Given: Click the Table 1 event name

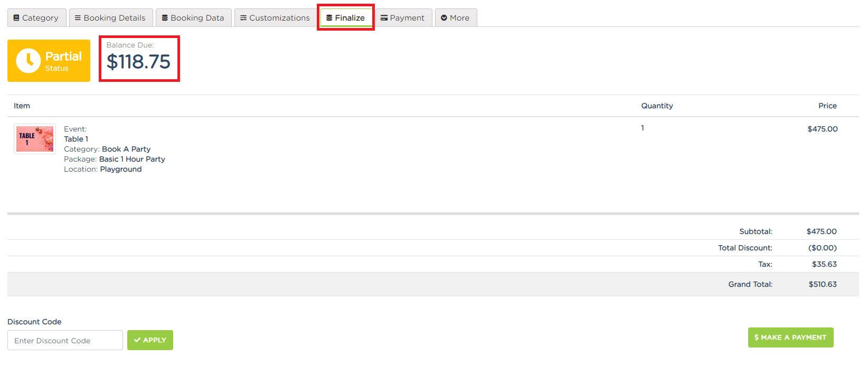Looking at the screenshot, I should pyautogui.click(x=76, y=139).
